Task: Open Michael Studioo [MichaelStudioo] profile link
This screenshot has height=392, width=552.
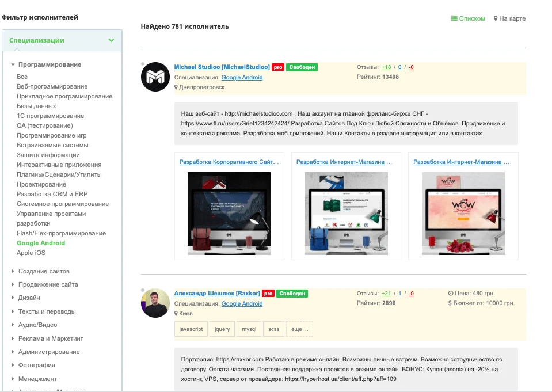Action: tap(222, 67)
